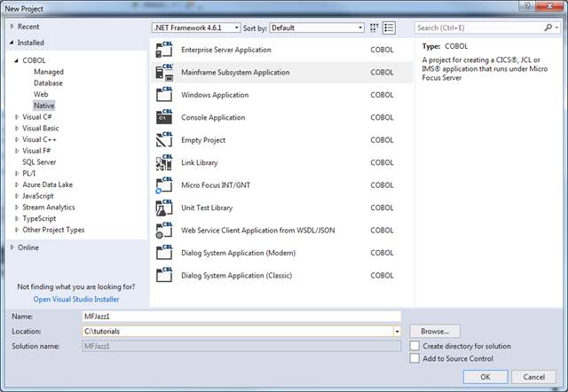Image resolution: width=568 pixels, height=392 pixels.
Task: Select SQL Server category
Action: [x=39, y=161]
